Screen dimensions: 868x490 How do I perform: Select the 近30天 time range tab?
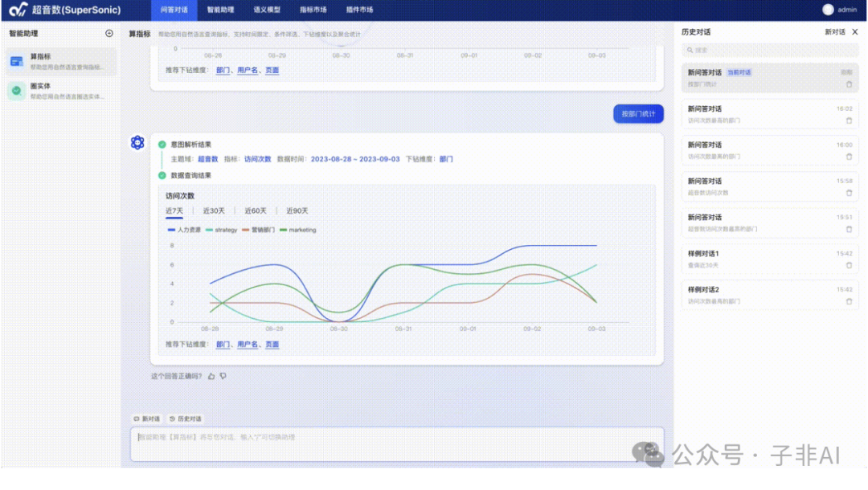pos(214,210)
